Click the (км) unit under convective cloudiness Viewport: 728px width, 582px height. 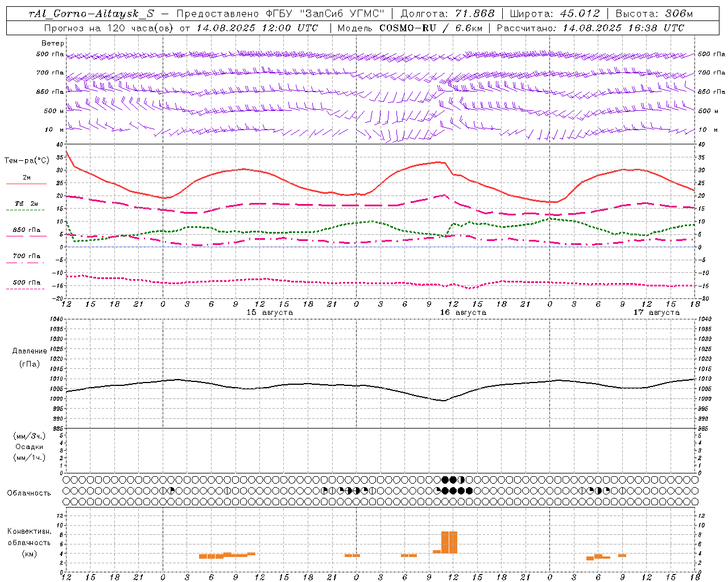click(30, 554)
